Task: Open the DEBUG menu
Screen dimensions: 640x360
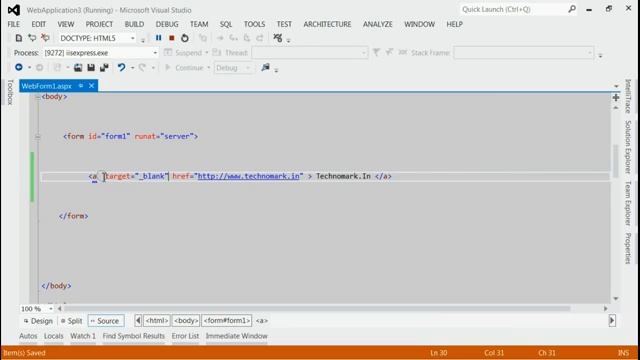Action: click(167, 24)
